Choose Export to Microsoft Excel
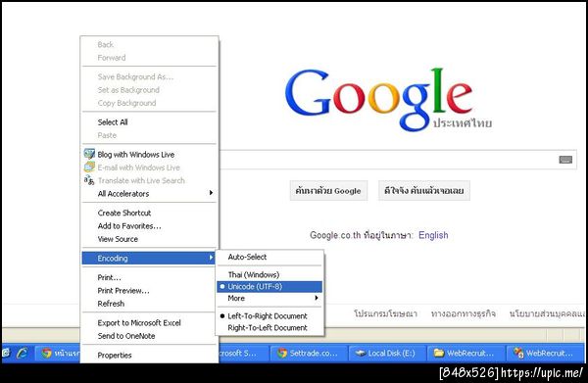The width and height of the screenshot is (588, 383). click(149, 323)
